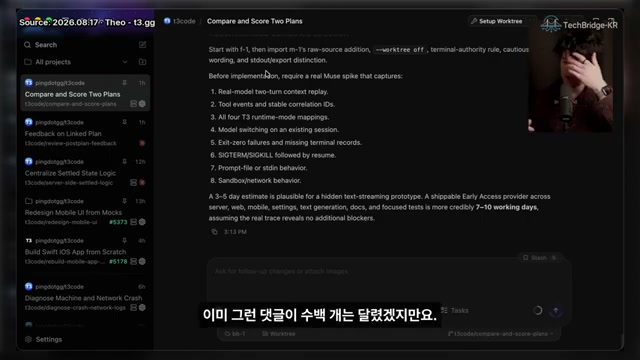Click the text Sandbox/network behavior
640x360 pixels.
coord(259,180)
